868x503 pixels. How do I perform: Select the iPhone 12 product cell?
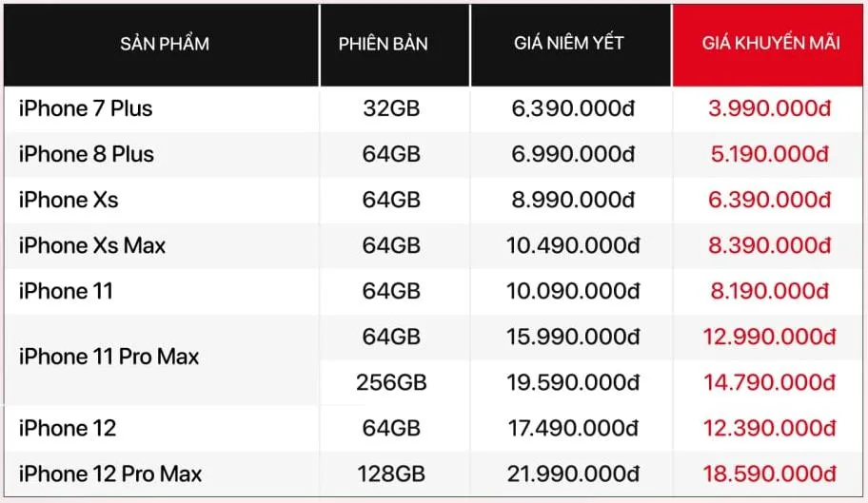tap(68, 428)
